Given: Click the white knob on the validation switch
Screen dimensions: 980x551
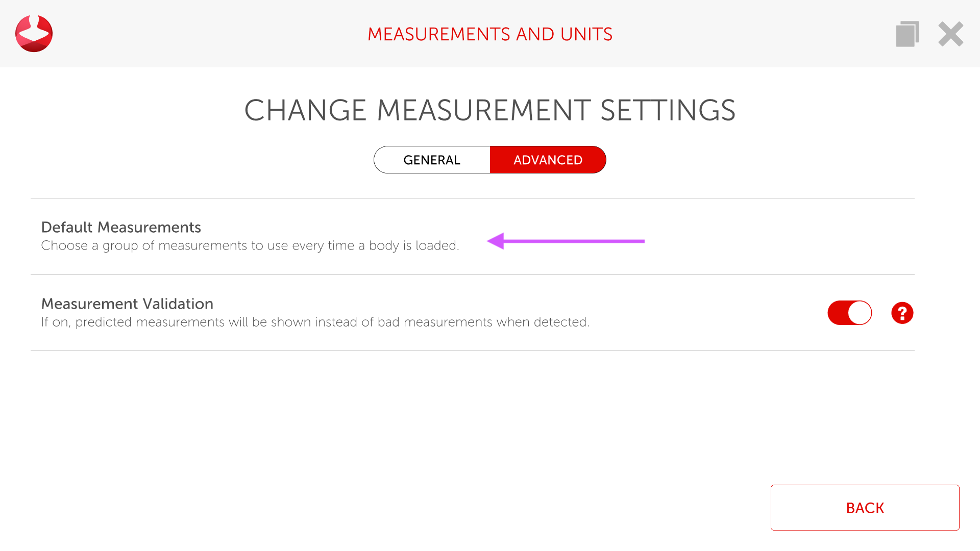Looking at the screenshot, I should [x=860, y=313].
